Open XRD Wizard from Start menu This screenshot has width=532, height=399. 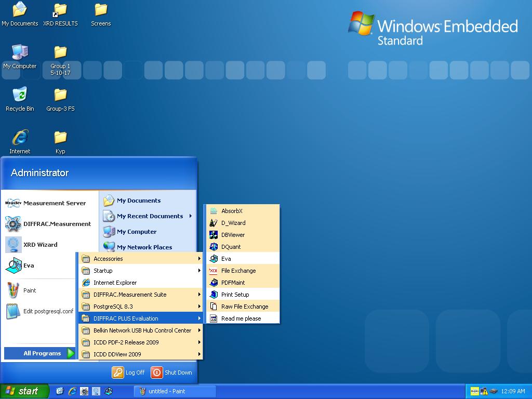pyautogui.click(x=40, y=245)
